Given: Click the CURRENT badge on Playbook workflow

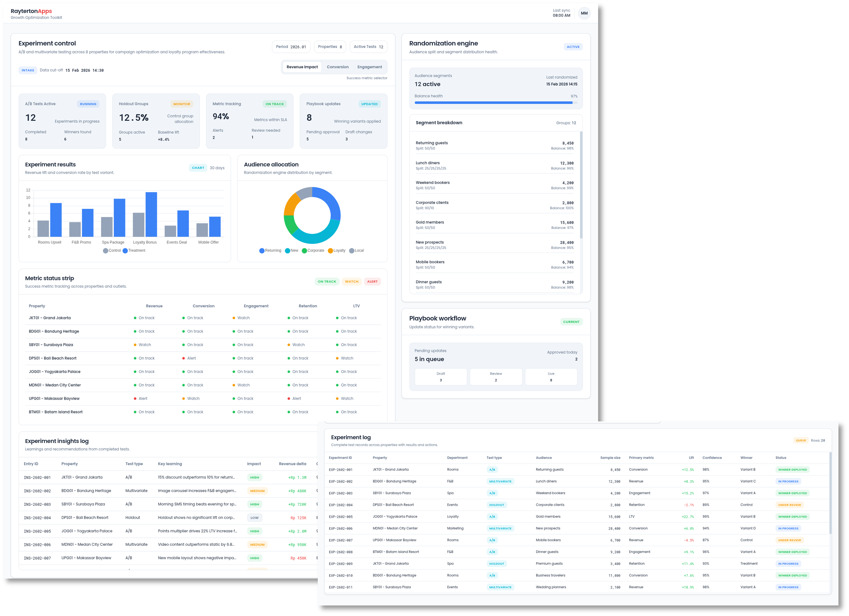Looking at the screenshot, I should (x=571, y=321).
